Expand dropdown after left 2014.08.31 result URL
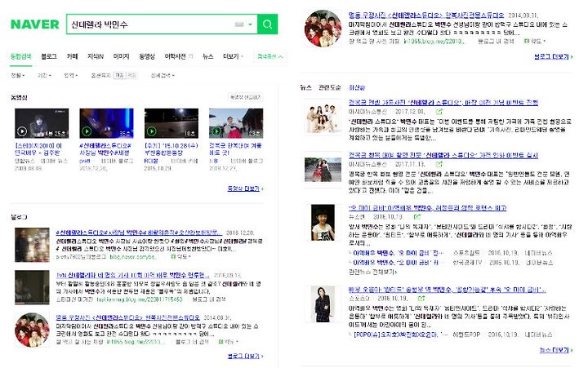The image size is (588, 368). pyautogui.click(x=228, y=342)
